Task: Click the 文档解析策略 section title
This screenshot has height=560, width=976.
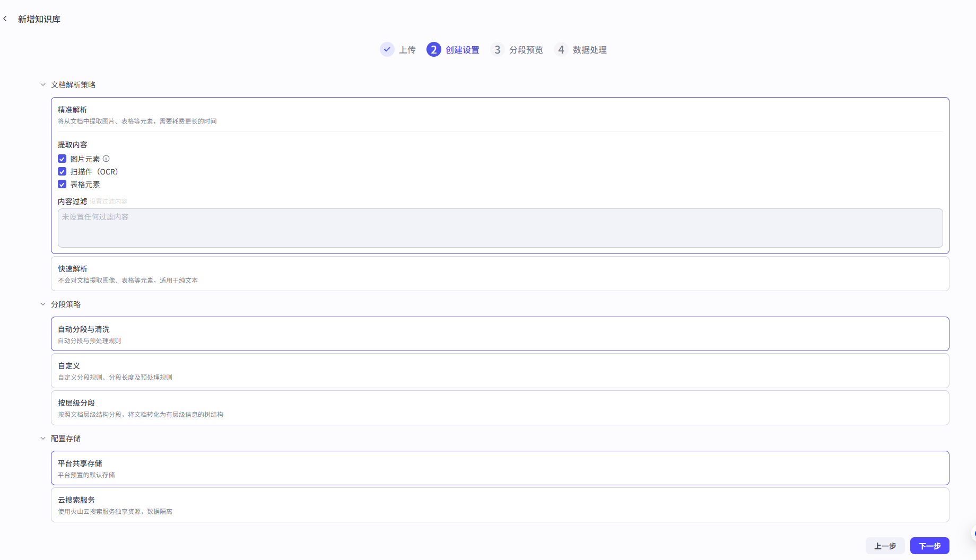Action: (x=73, y=84)
